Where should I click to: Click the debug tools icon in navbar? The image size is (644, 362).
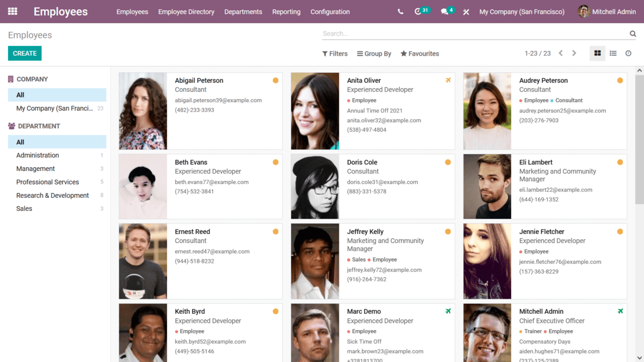466,12
